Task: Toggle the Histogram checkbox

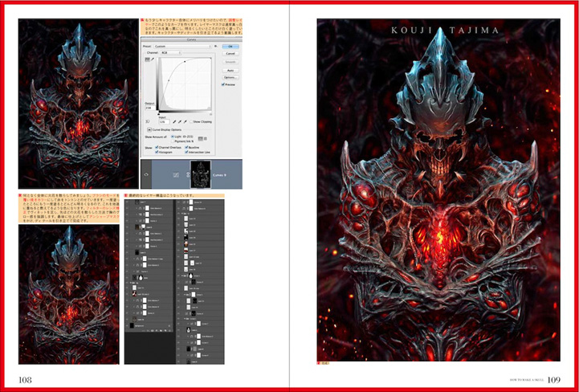Action: pos(157,152)
